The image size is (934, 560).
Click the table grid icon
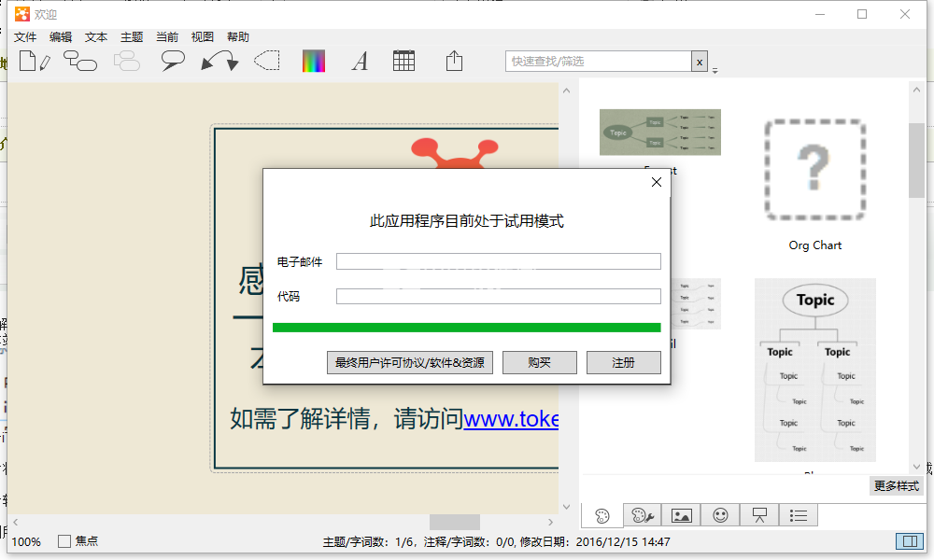pyautogui.click(x=403, y=62)
